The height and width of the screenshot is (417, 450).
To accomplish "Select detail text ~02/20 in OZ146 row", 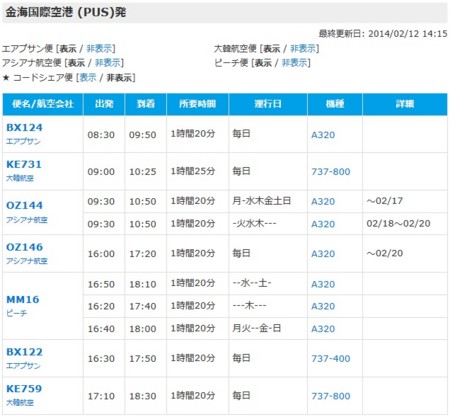I will (385, 253).
